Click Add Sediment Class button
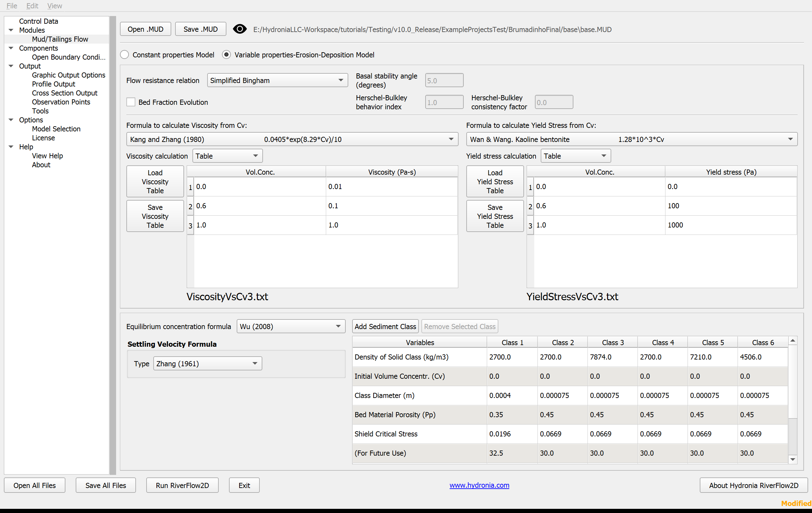The width and height of the screenshot is (812, 513). [x=385, y=327]
